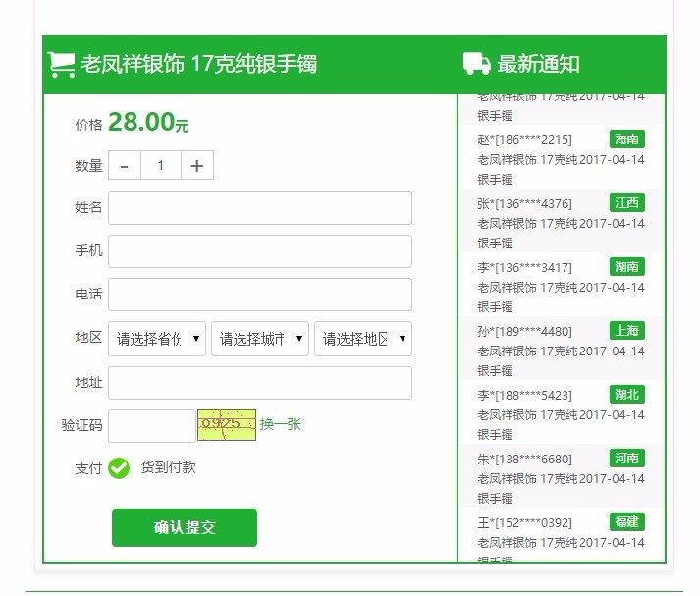The height and width of the screenshot is (596, 700).
Task: Click order entry 王*[152****0392]
Action: coord(524,522)
